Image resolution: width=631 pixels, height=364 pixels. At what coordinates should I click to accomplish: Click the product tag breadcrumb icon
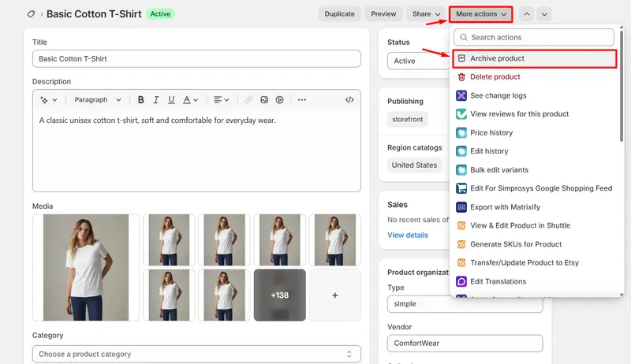pyautogui.click(x=31, y=14)
